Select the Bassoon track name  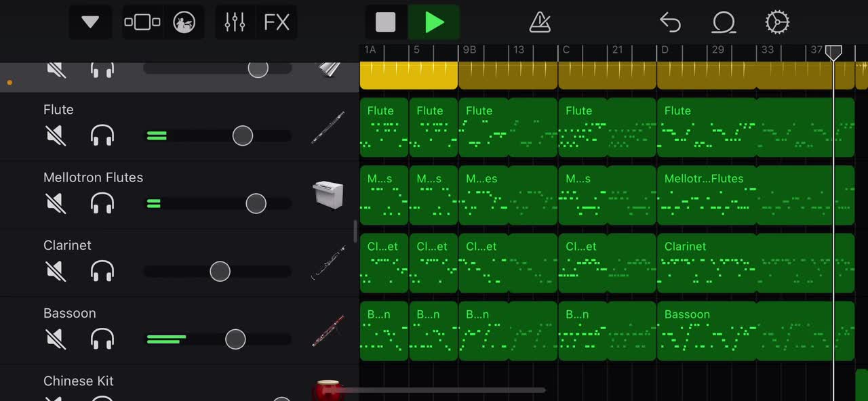[x=69, y=313]
